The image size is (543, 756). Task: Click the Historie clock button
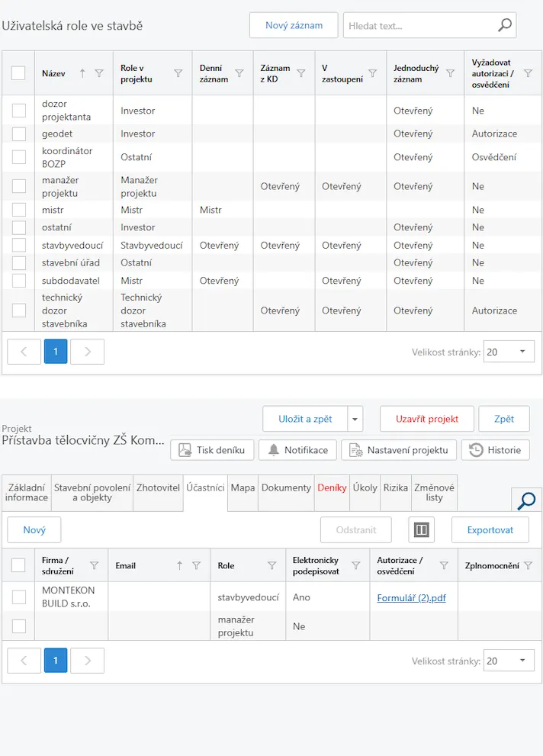[496, 450]
